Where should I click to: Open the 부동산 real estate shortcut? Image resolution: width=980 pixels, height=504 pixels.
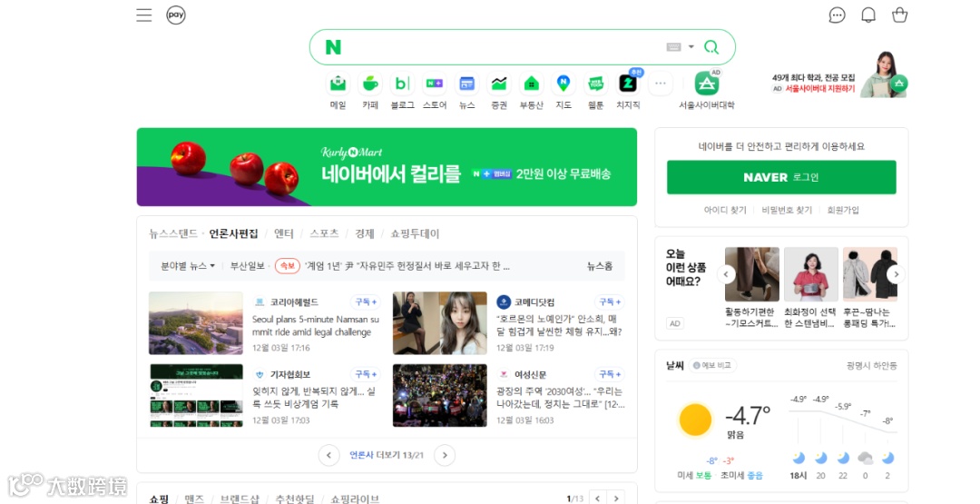(531, 91)
